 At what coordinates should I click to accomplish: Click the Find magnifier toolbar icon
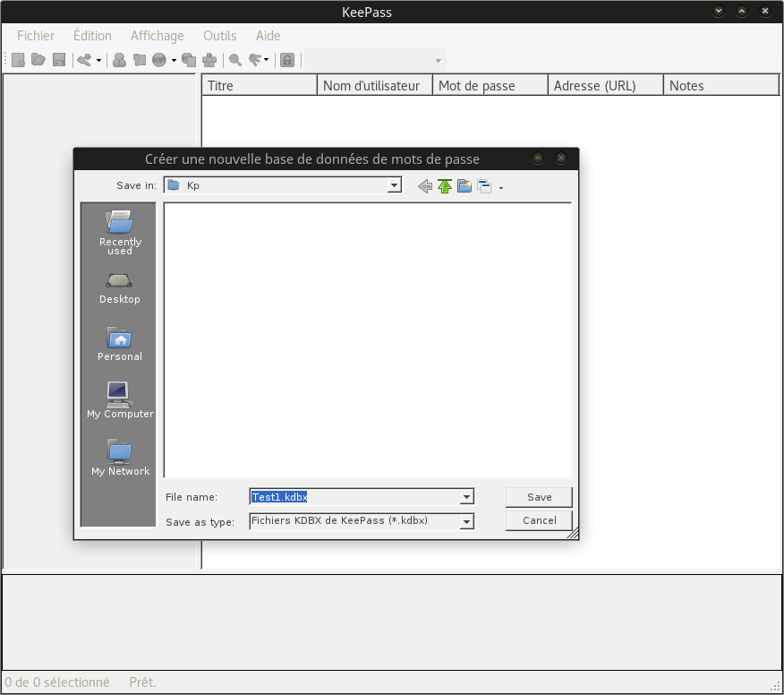click(x=235, y=60)
